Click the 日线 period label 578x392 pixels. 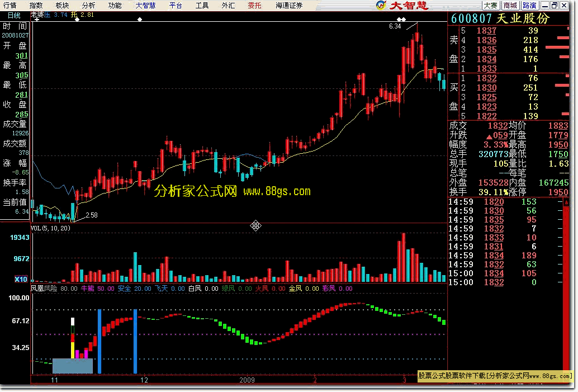coord(14,16)
